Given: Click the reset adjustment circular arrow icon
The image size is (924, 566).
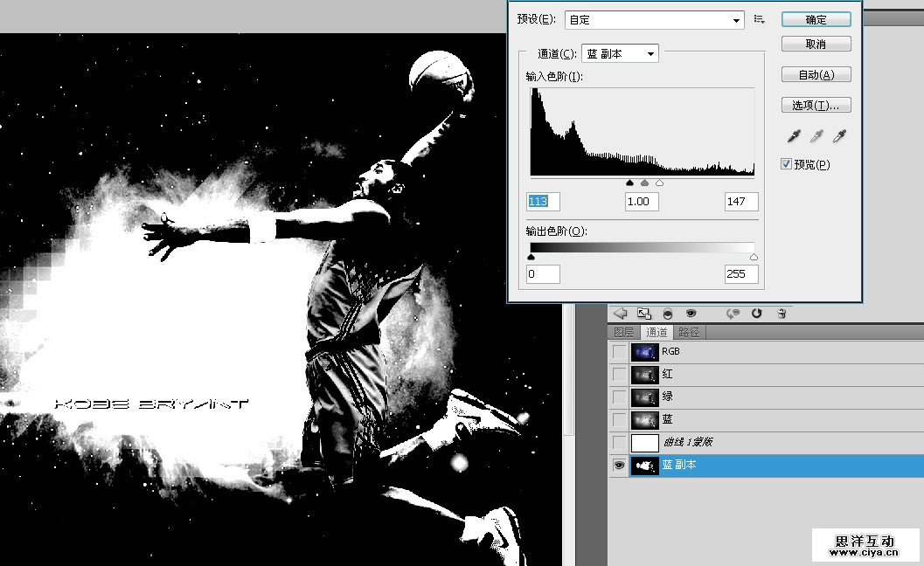Looking at the screenshot, I should click(757, 313).
